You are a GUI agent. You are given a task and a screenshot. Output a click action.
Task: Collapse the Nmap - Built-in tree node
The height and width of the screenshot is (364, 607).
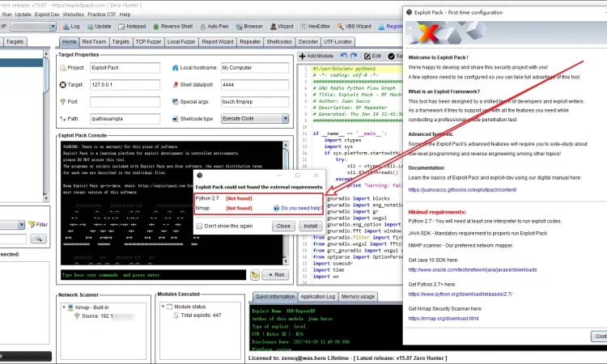[64, 307]
